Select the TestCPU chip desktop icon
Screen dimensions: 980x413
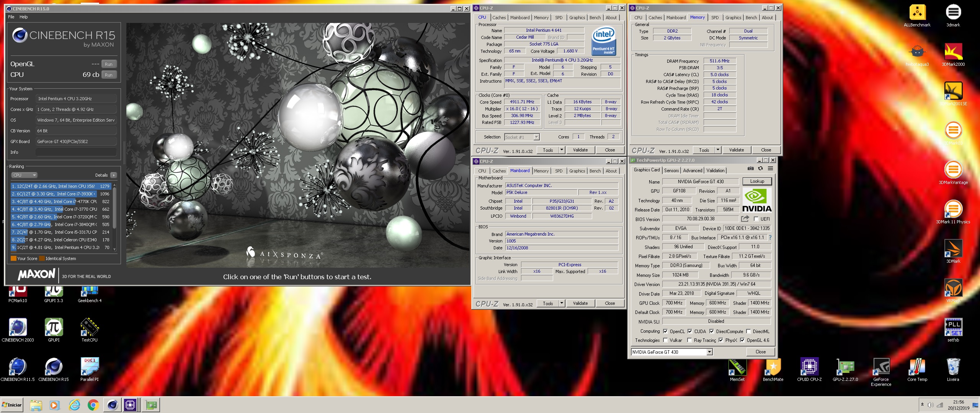[x=90, y=330]
